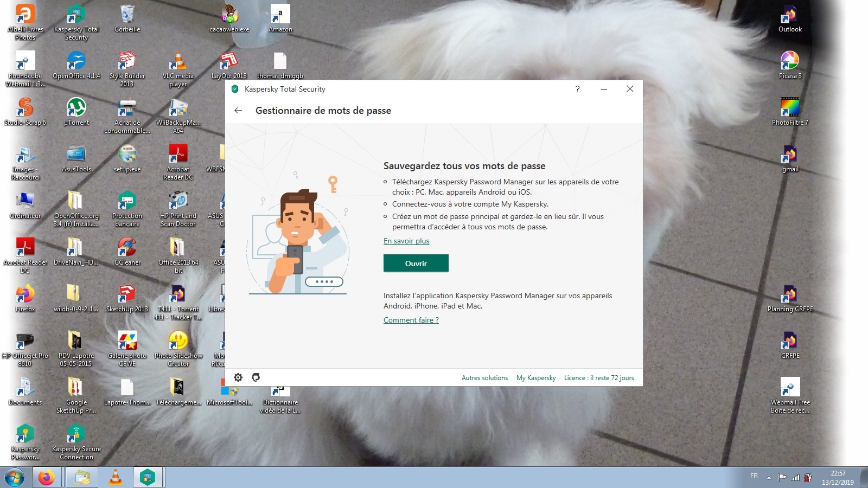Image resolution: width=868 pixels, height=488 pixels.
Task: Open the Ordinateur desktop icon
Action: pyautogui.click(x=25, y=206)
